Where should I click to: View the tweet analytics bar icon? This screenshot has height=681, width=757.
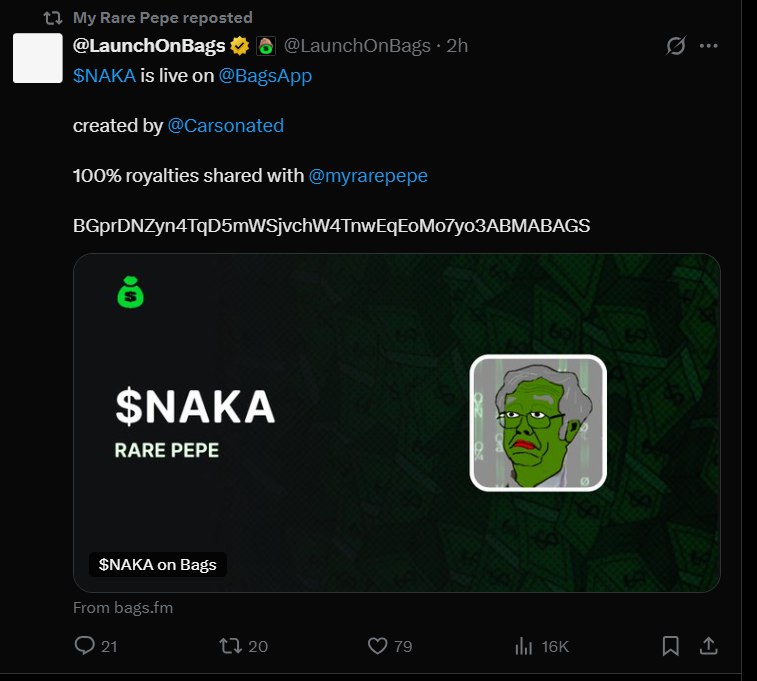point(524,646)
